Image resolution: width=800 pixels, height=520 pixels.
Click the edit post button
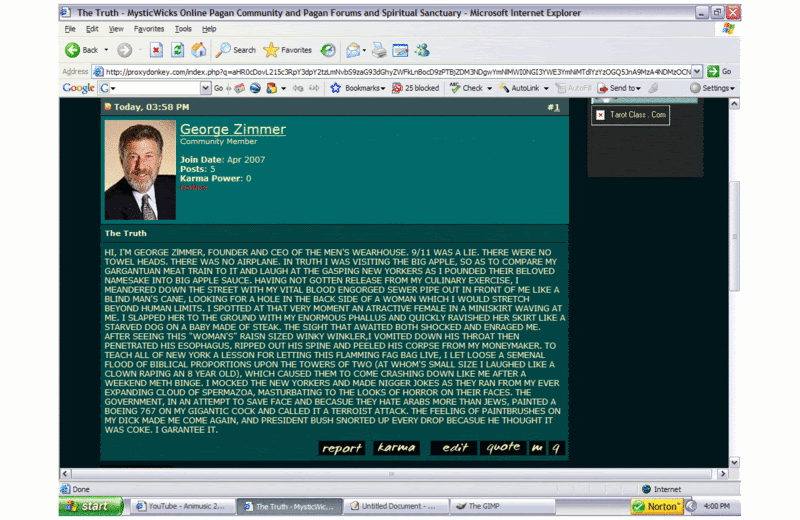pyautogui.click(x=454, y=448)
